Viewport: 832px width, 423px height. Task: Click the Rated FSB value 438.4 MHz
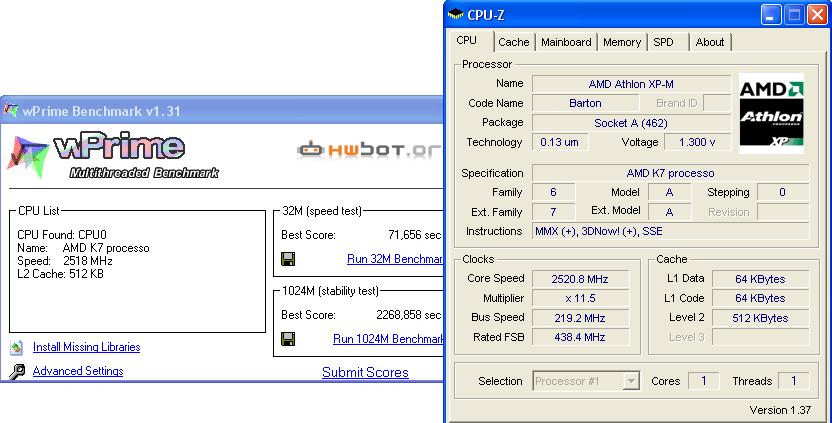[580, 337]
